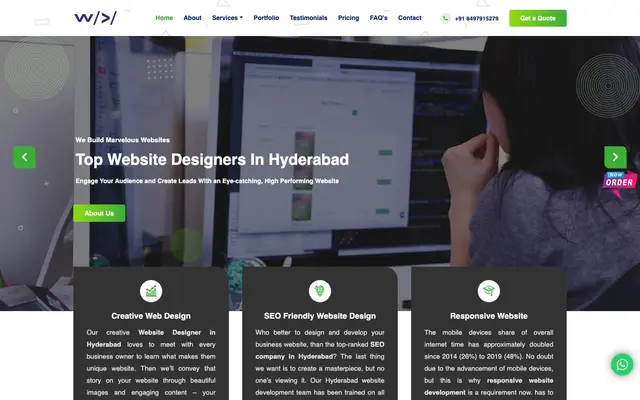Click the Order Now badge
The width and height of the screenshot is (640, 400).
tap(619, 183)
